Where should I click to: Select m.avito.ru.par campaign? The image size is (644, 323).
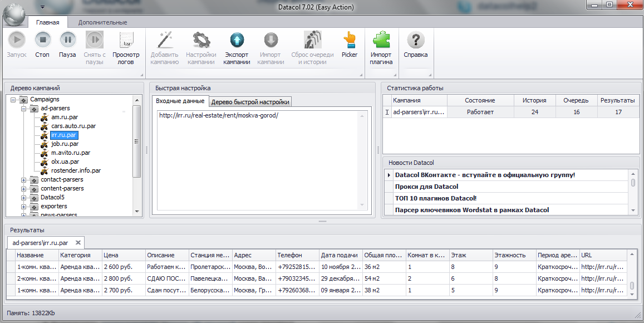(71, 153)
